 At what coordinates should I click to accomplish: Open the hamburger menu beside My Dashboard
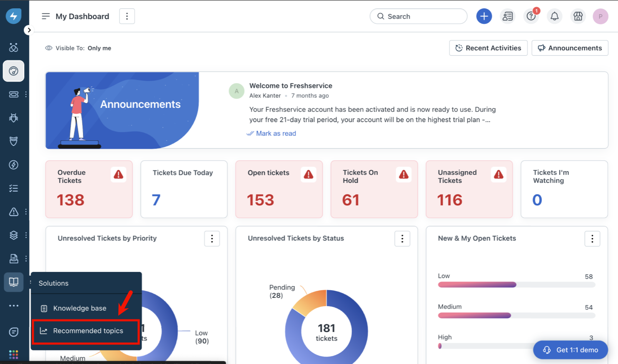[46, 16]
